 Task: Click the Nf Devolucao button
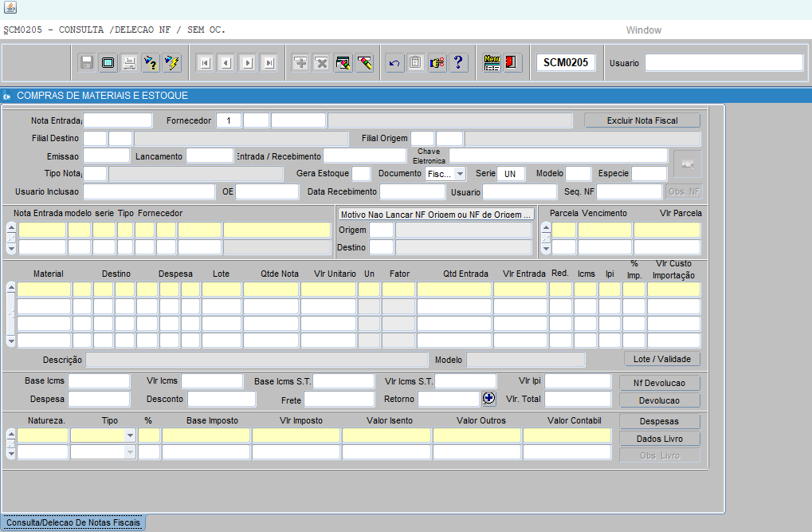click(x=660, y=383)
